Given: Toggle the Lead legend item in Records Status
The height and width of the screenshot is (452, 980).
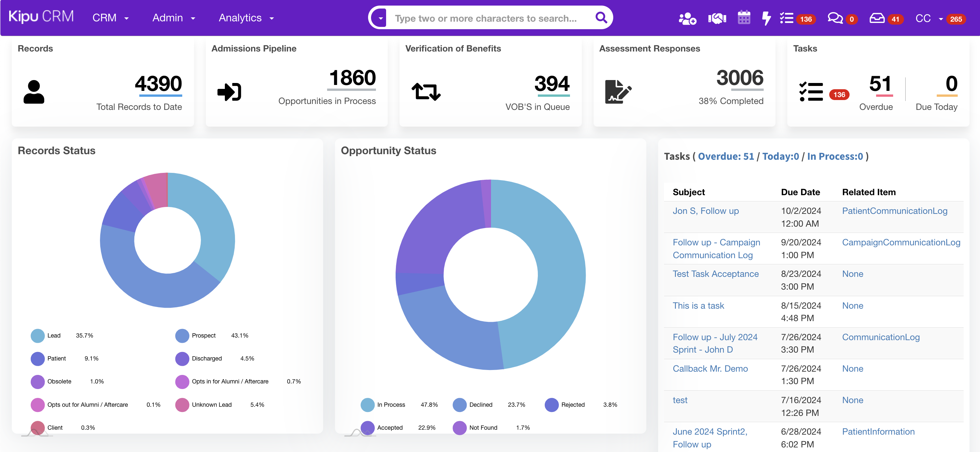Looking at the screenshot, I should click(x=54, y=336).
